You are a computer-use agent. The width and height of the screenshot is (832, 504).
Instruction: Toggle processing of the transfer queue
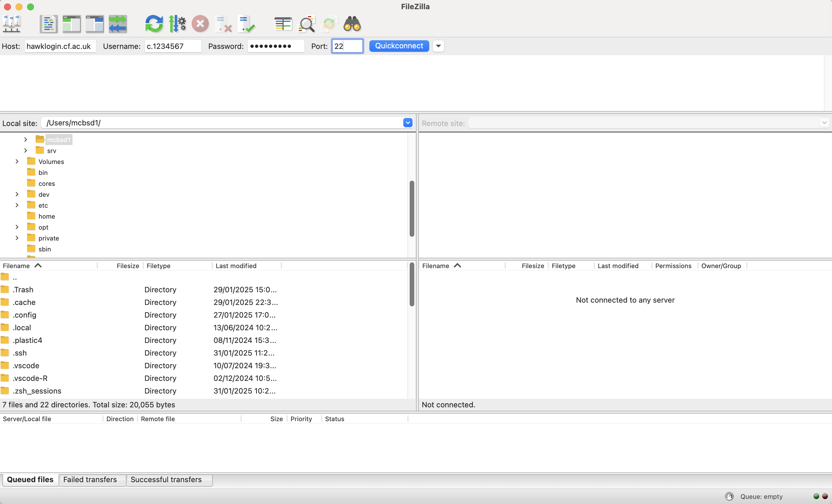tap(177, 24)
